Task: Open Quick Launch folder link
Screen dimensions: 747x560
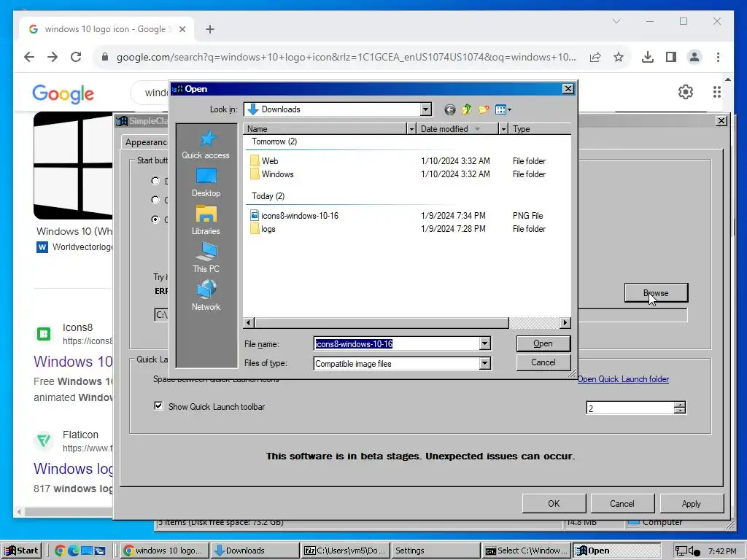Action: point(623,379)
